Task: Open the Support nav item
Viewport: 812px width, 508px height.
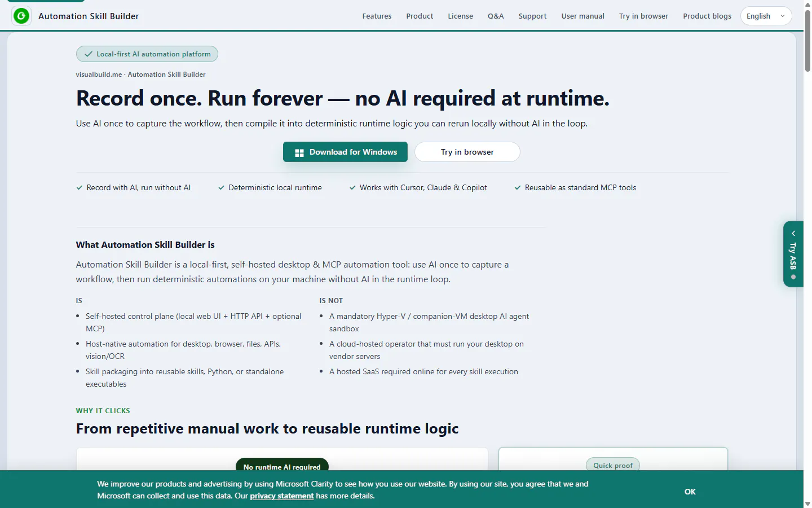Action: click(532, 16)
